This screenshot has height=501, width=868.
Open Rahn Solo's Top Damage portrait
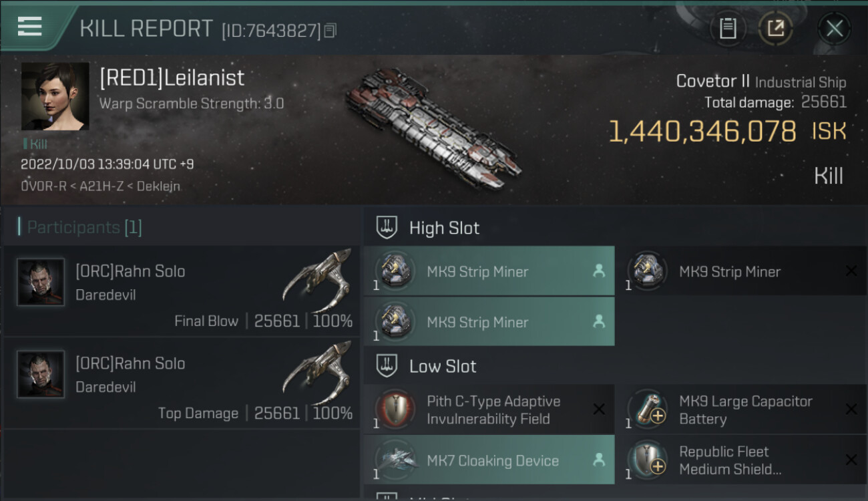(41, 375)
